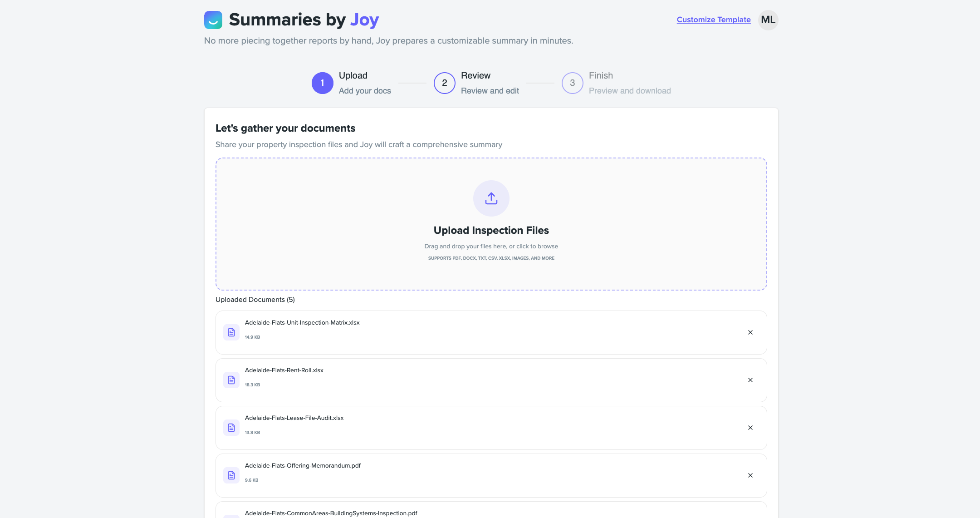
Task: Select Adelaide-Flats-CommonAreas-BuildingSystems-Inspection.pdf filename
Action: pos(331,513)
